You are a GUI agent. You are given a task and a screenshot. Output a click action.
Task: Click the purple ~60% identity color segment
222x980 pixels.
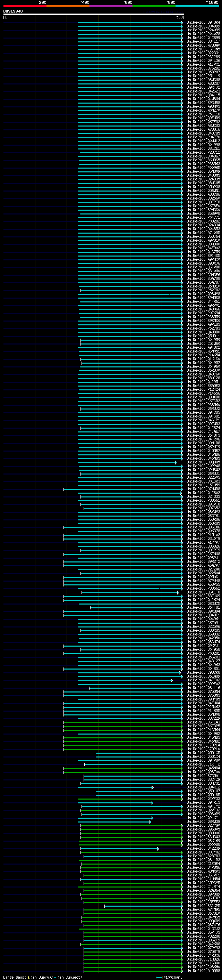[111, 6]
